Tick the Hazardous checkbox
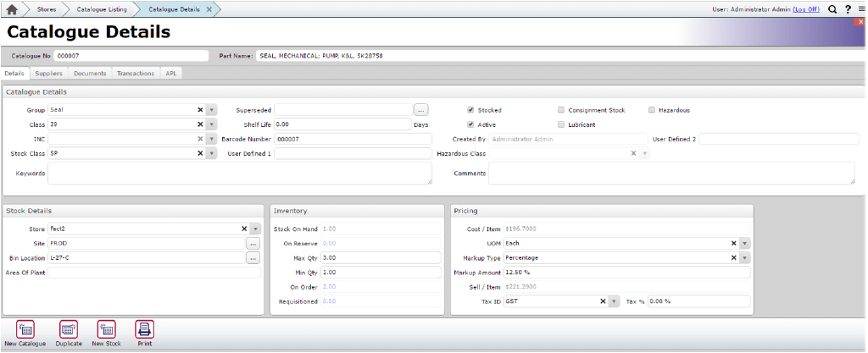This screenshot has width=868, height=353. [x=652, y=110]
